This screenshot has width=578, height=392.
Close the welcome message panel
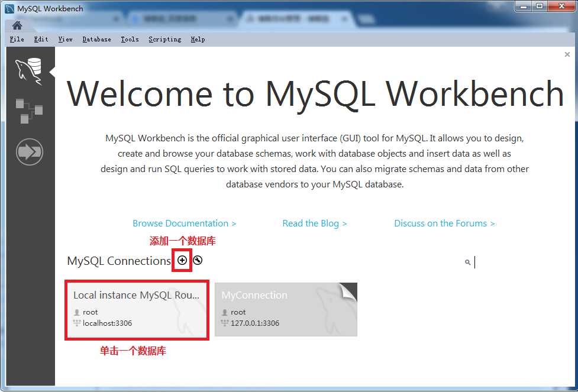(x=567, y=54)
